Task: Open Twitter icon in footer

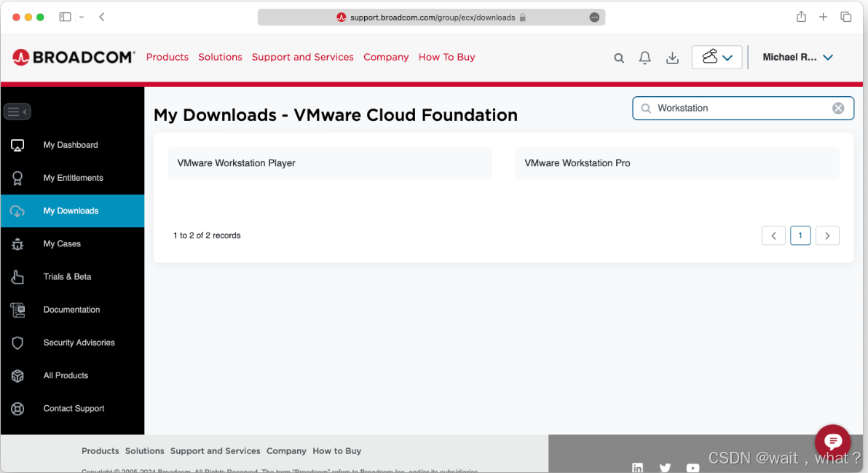Action: (x=666, y=467)
